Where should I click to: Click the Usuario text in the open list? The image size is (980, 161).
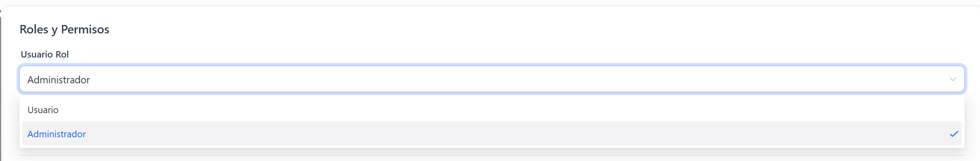43,110
